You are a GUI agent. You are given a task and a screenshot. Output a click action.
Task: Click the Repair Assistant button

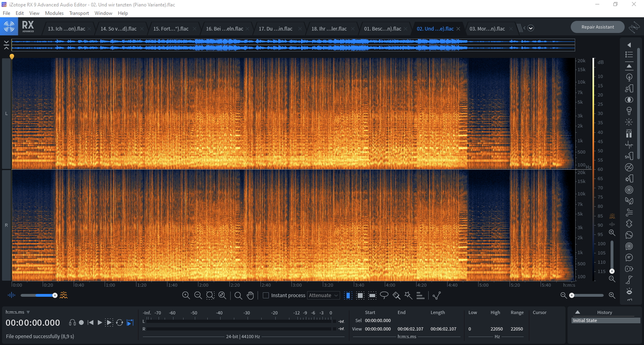click(x=597, y=27)
